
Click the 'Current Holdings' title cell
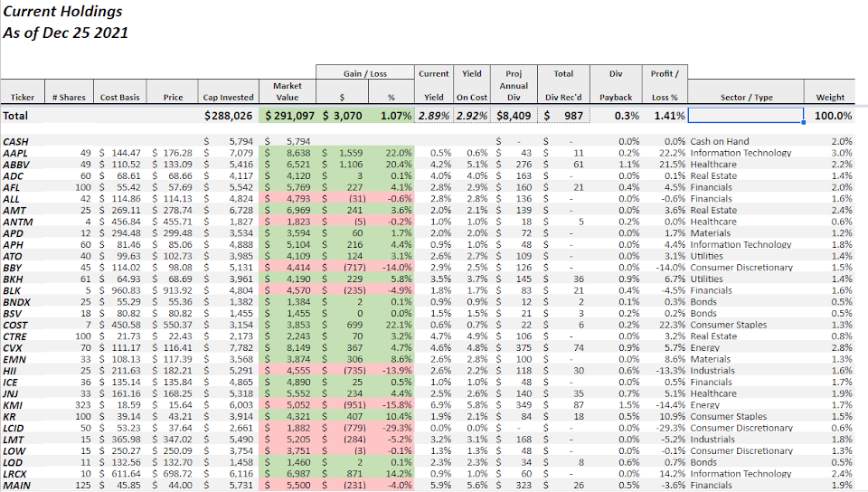click(62, 11)
